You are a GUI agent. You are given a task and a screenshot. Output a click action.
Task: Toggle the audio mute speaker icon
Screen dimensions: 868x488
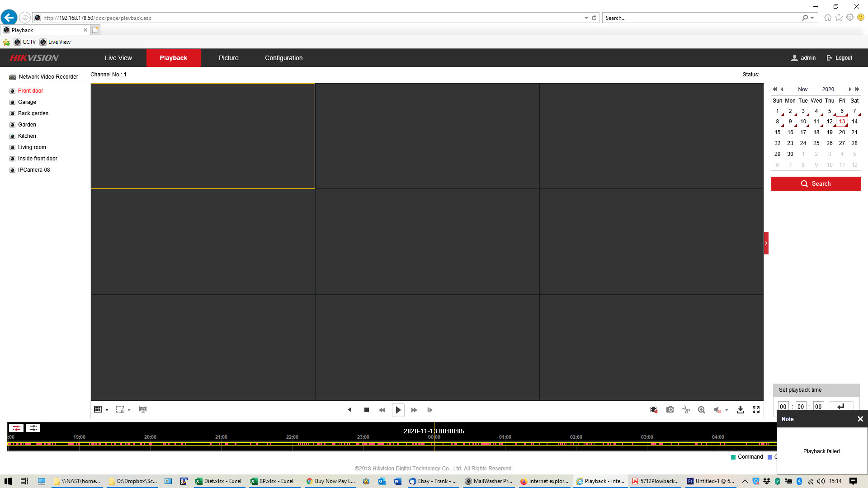click(717, 410)
